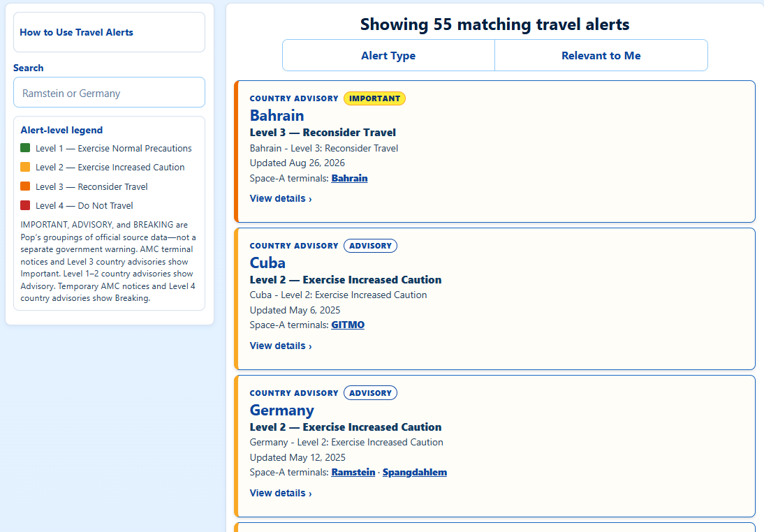Click the ADVISORY badge on Germany card
Screen dimensions: 764x532
[370, 393]
